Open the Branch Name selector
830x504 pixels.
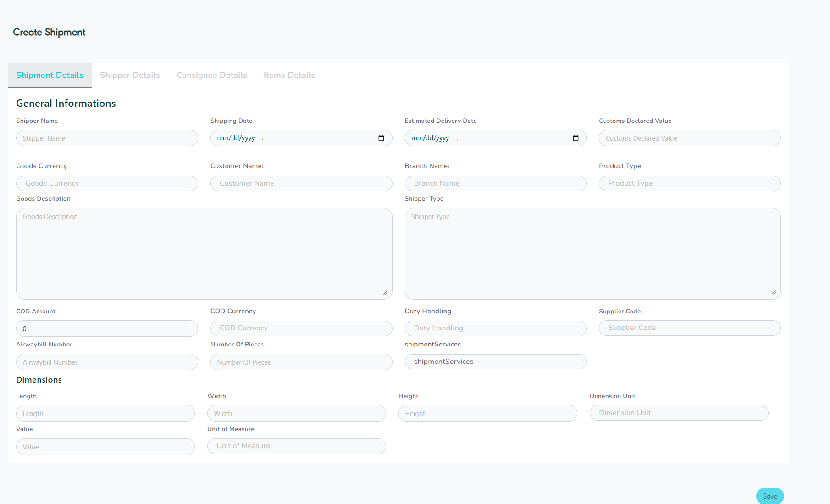coord(495,183)
